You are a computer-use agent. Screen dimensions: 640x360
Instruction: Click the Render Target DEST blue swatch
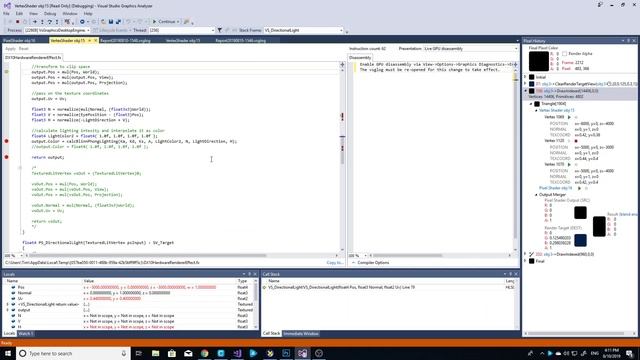click(x=580, y=240)
